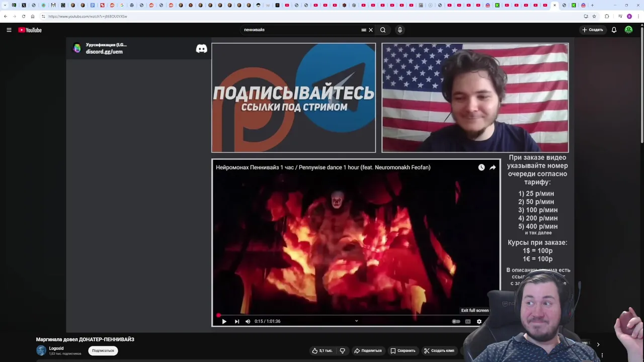The image size is (644, 362).
Task: Open more actions three-dot menu below video
Action: pyautogui.click(x=602, y=355)
